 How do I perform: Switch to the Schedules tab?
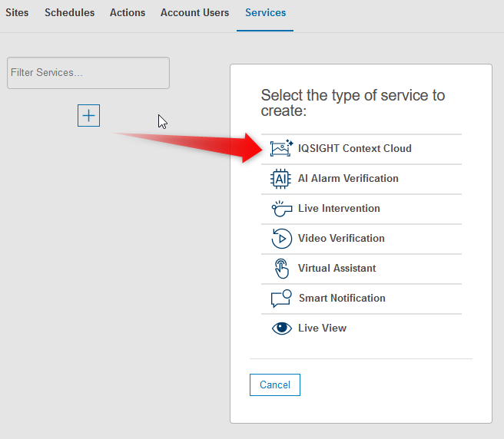(69, 12)
